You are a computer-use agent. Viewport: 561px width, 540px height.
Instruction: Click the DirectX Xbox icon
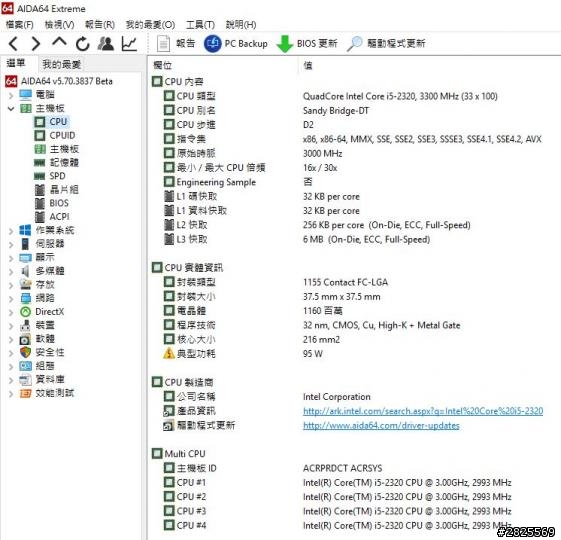[x=25, y=312]
